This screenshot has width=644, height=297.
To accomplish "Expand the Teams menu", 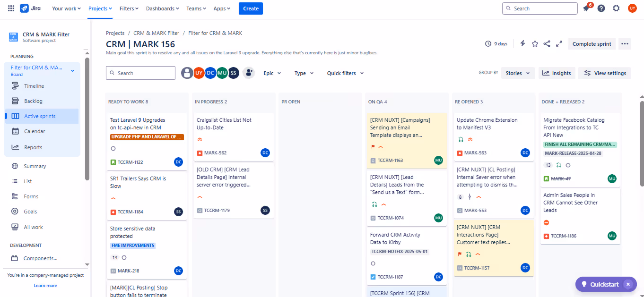I will 196,8.
